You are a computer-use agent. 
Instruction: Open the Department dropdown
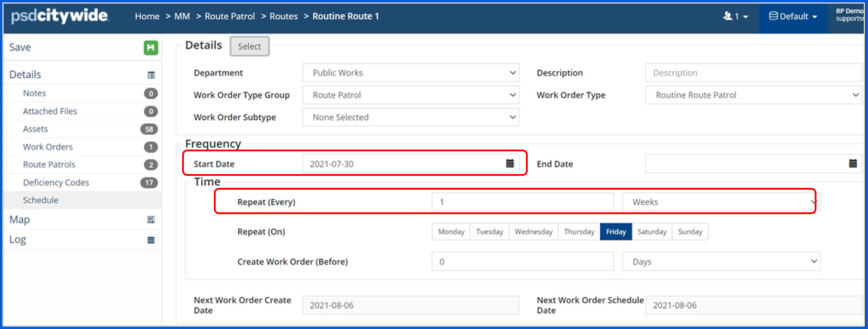(411, 73)
